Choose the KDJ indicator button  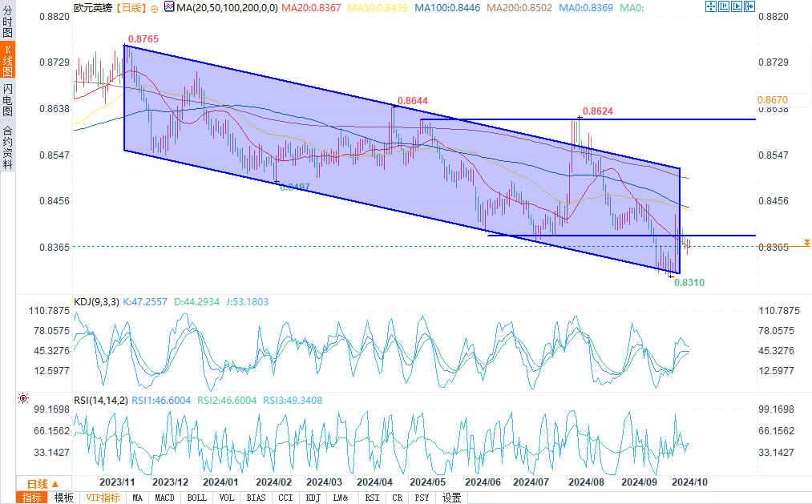point(313,498)
